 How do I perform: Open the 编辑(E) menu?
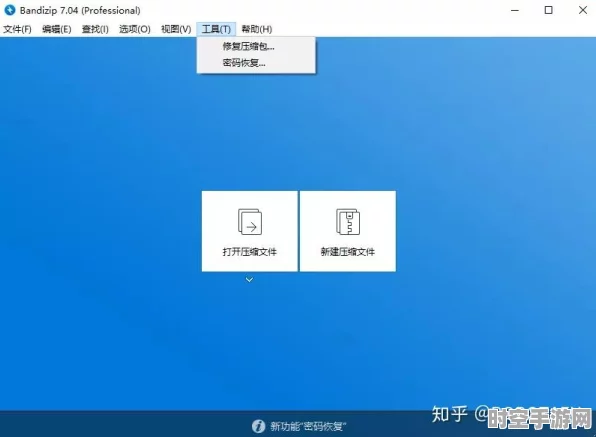tap(57, 29)
